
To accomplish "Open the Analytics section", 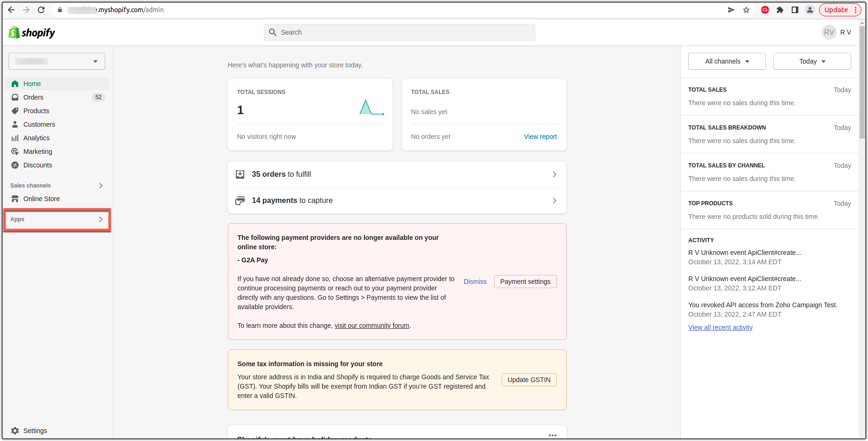I will (x=36, y=137).
